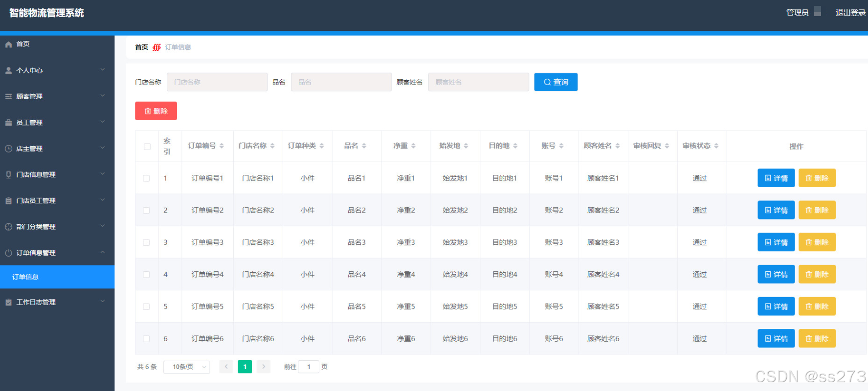
Task: Expand the 店主管理 menu chevron
Action: coord(103,148)
